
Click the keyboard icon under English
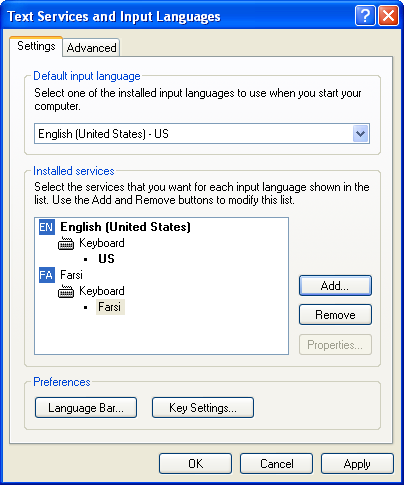pos(66,244)
